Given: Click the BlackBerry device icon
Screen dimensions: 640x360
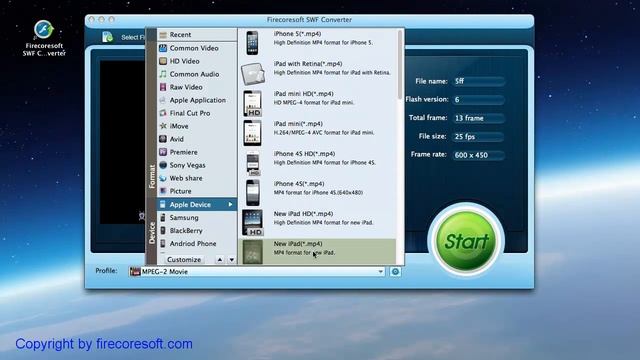Looking at the screenshot, I should pos(163,231).
